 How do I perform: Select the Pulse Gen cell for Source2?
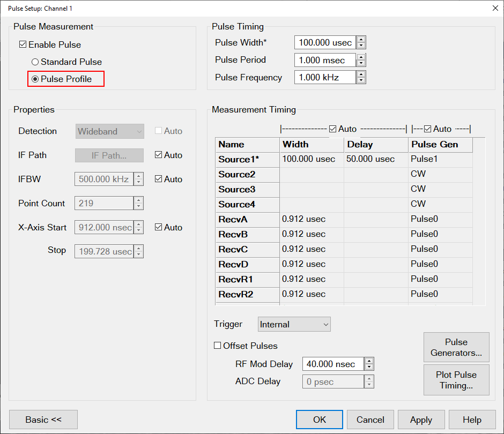point(440,175)
